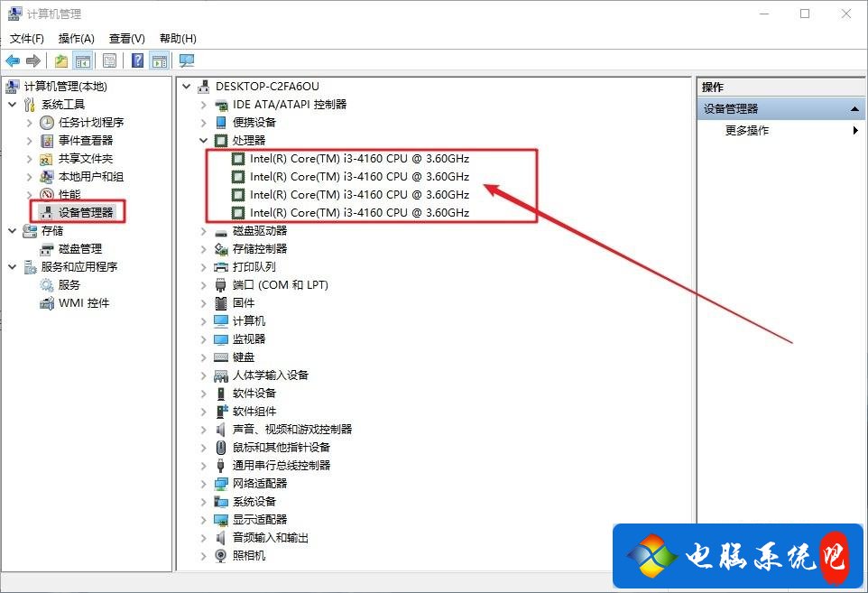Collapse the 存储 tree node
The width and height of the screenshot is (868, 593).
13,231
